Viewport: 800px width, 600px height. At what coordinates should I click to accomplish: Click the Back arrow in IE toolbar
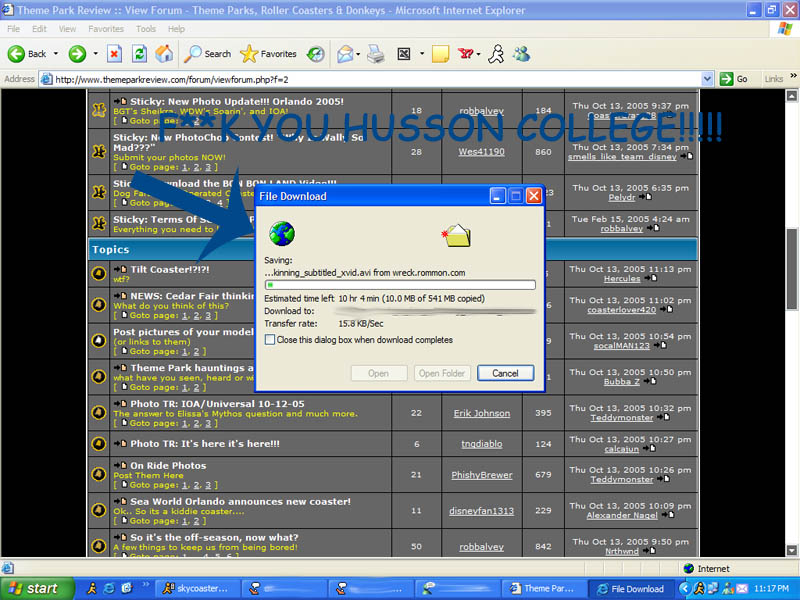point(27,54)
